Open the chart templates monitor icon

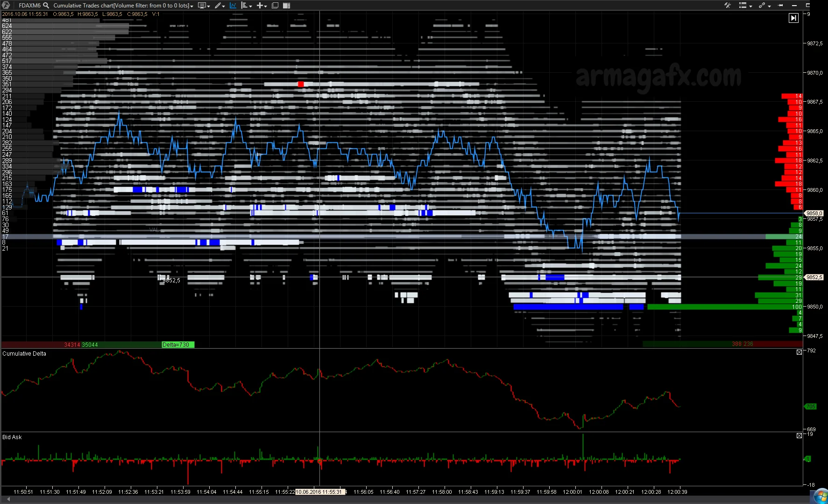202,6
